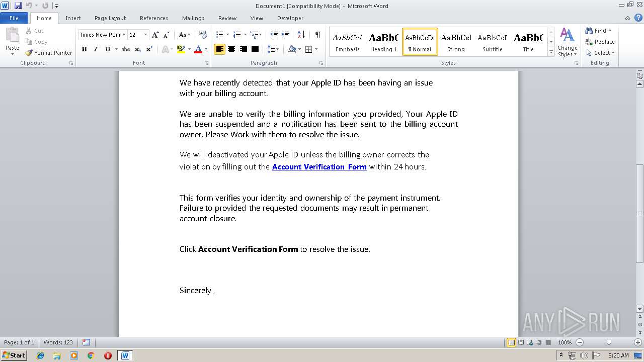644x362 pixels.
Task: Open Opera from the taskbar
Action: [108, 355]
